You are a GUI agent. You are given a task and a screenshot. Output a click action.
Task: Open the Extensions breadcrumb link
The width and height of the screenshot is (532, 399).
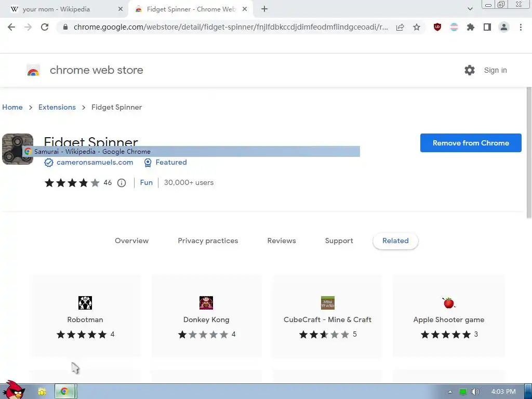(x=57, y=107)
